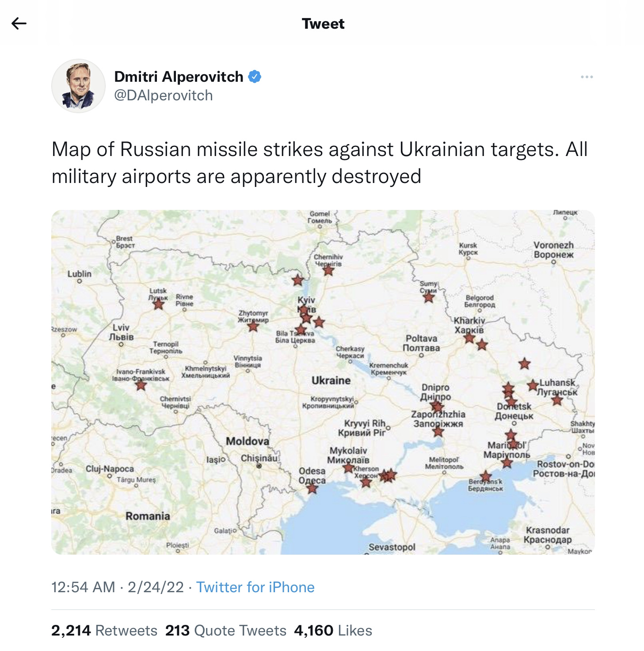Click the back arrow icon
644x651 pixels.
click(19, 23)
